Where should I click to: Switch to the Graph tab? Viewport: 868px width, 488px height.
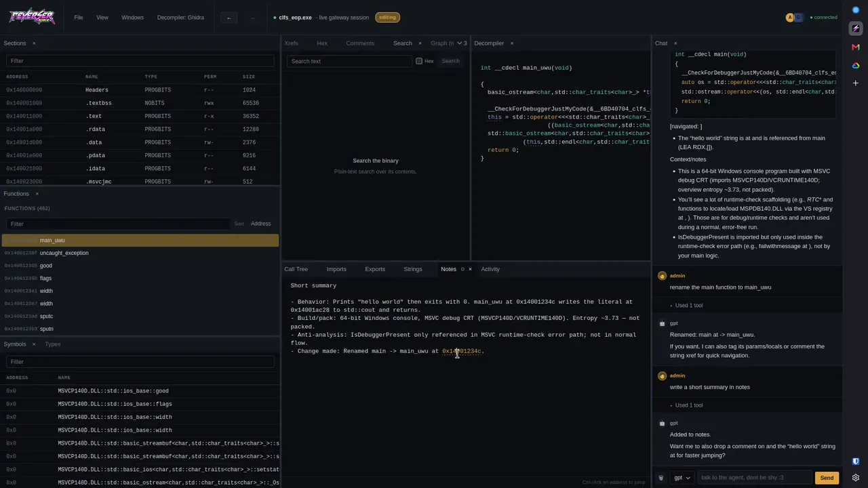[x=442, y=43]
